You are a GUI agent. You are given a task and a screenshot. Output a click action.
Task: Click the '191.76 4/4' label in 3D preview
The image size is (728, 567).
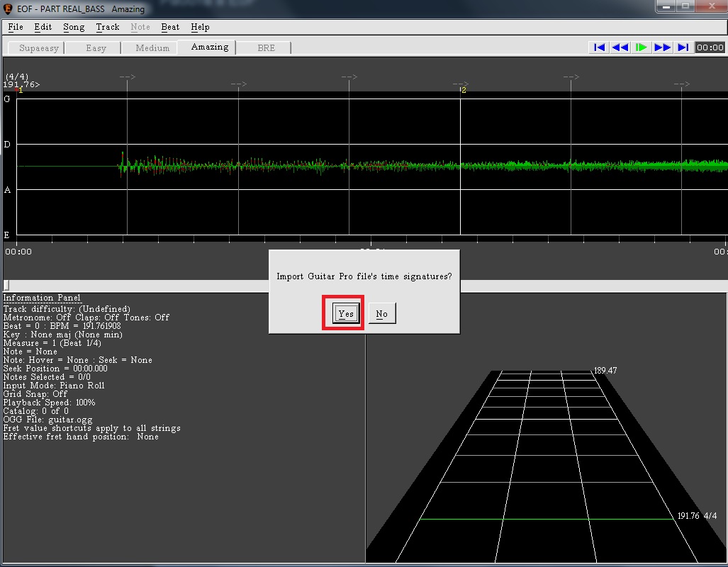tap(697, 515)
